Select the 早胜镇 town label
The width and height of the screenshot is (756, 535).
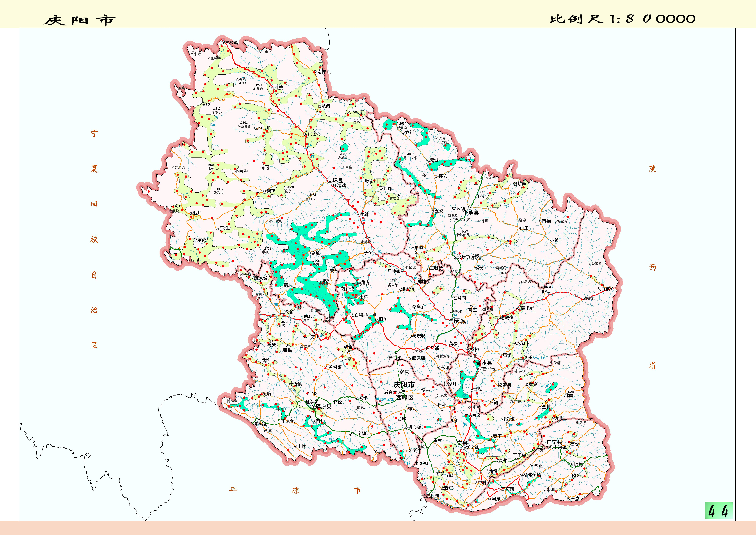(x=491, y=471)
